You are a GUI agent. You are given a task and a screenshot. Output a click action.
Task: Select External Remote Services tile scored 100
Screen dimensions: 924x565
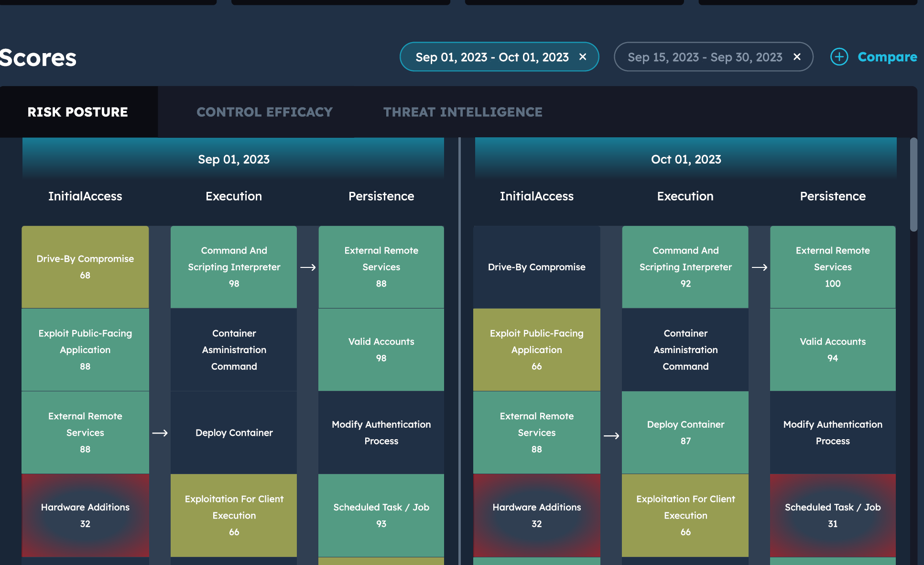tap(832, 267)
